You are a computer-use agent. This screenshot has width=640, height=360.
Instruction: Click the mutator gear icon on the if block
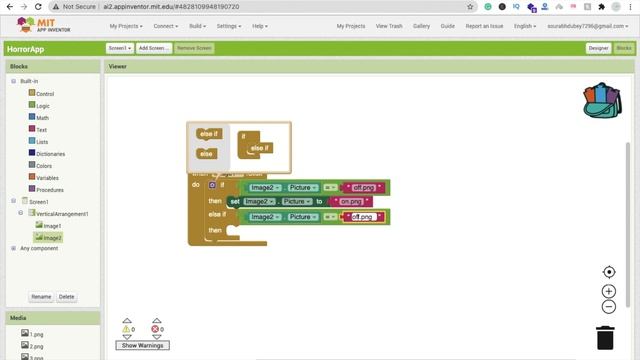(212, 185)
